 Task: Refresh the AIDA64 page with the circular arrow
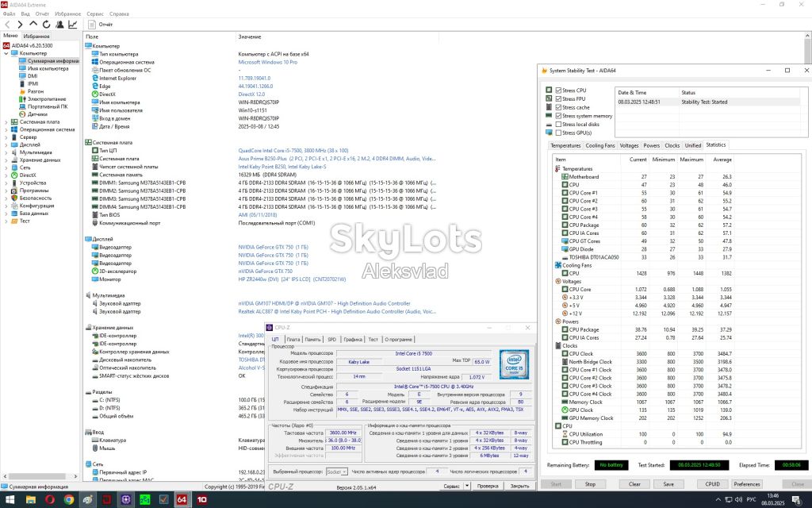coord(46,25)
